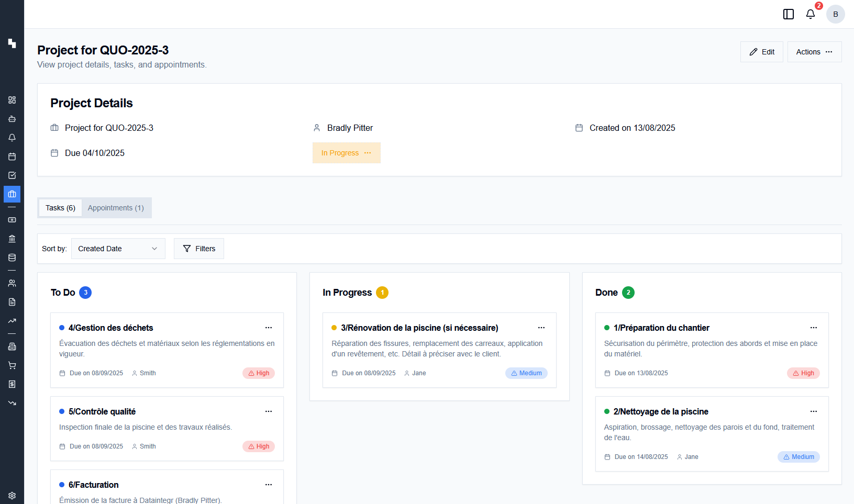Select the Tasks (6) tab
This screenshot has height=504, width=854.
tap(60, 208)
